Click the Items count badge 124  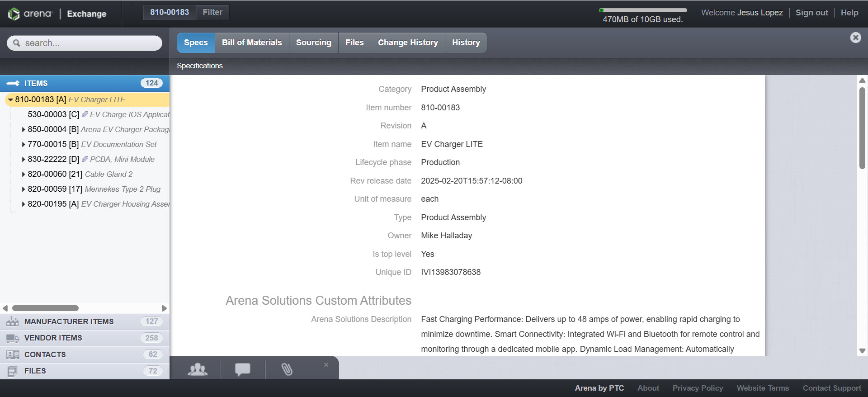151,83
